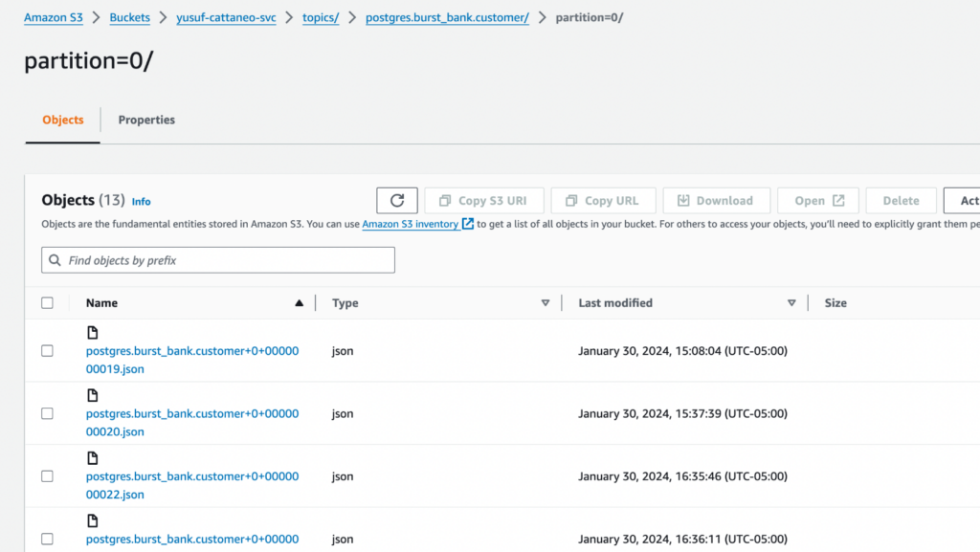Click the Download icon button
The image size is (980, 552).
click(683, 200)
